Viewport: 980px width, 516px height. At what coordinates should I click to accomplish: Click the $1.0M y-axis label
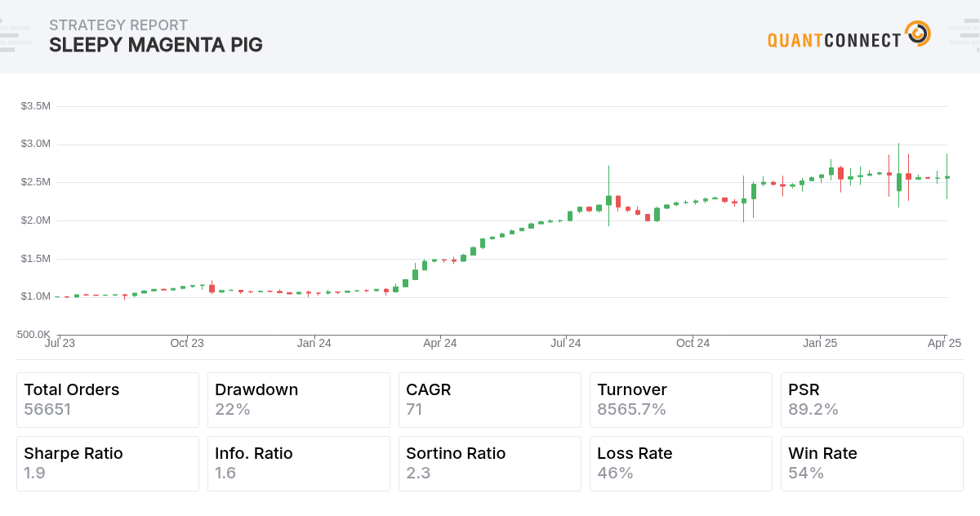tap(35, 296)
